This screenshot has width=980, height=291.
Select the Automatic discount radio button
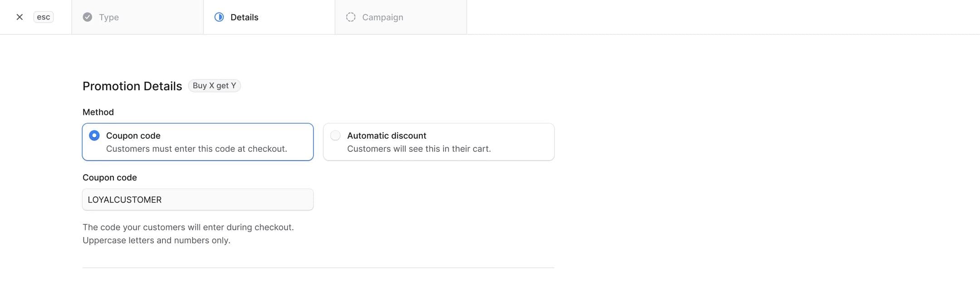coord(335,136)
